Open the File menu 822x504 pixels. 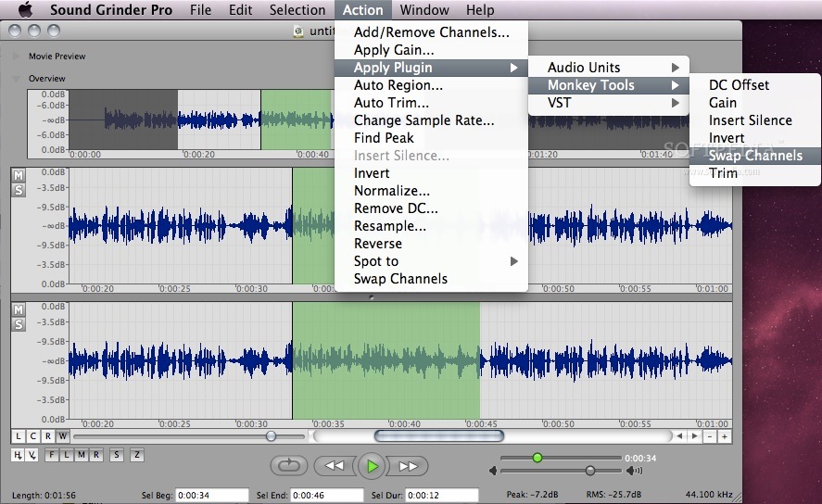[x=200, y=9]
